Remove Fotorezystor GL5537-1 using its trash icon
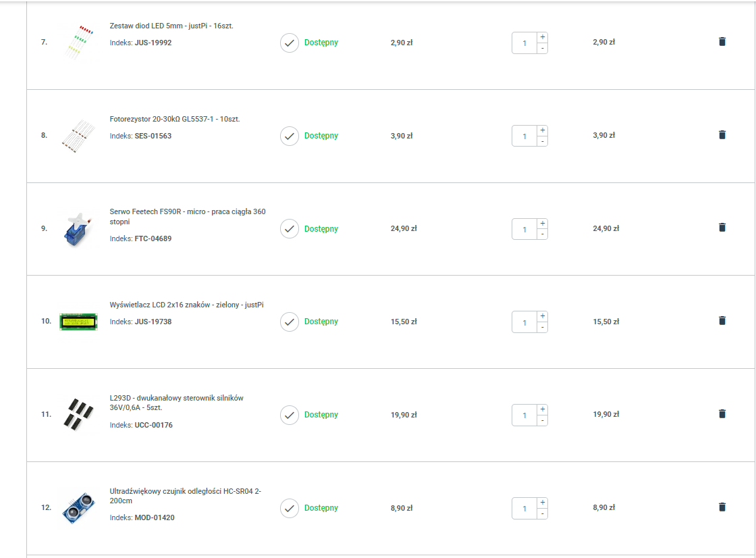 722,134
